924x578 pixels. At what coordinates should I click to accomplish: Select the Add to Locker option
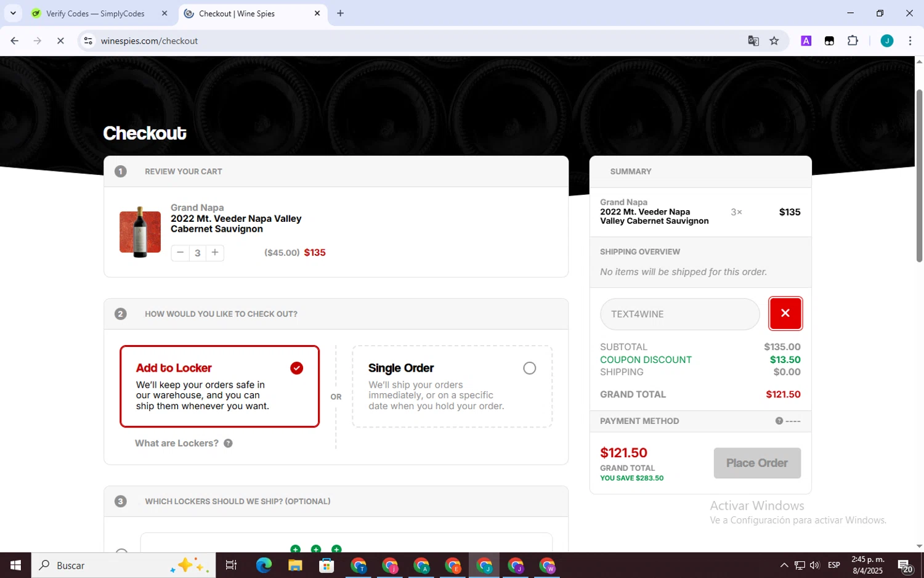pyautogui.click(x=219, y=386)
